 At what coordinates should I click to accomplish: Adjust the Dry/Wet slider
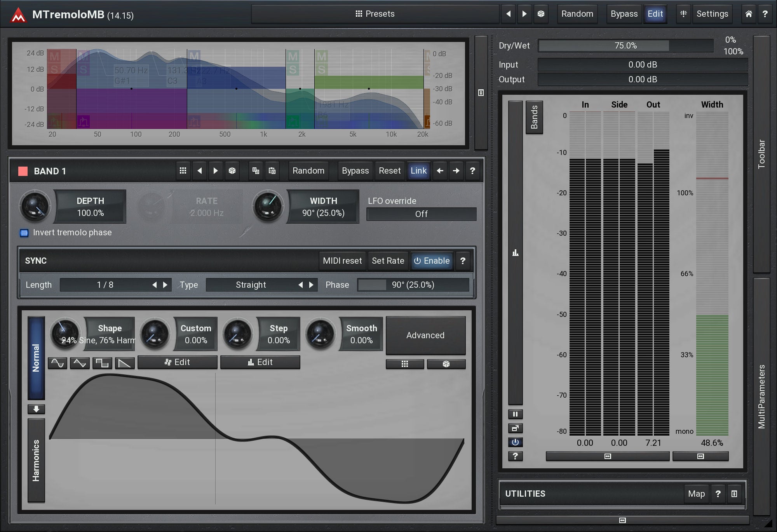(x=625, y=46)
